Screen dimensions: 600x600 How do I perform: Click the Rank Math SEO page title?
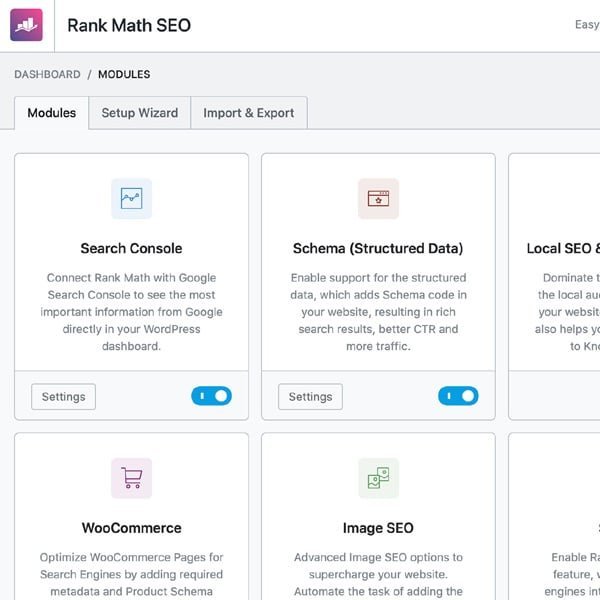click(128, 25)
